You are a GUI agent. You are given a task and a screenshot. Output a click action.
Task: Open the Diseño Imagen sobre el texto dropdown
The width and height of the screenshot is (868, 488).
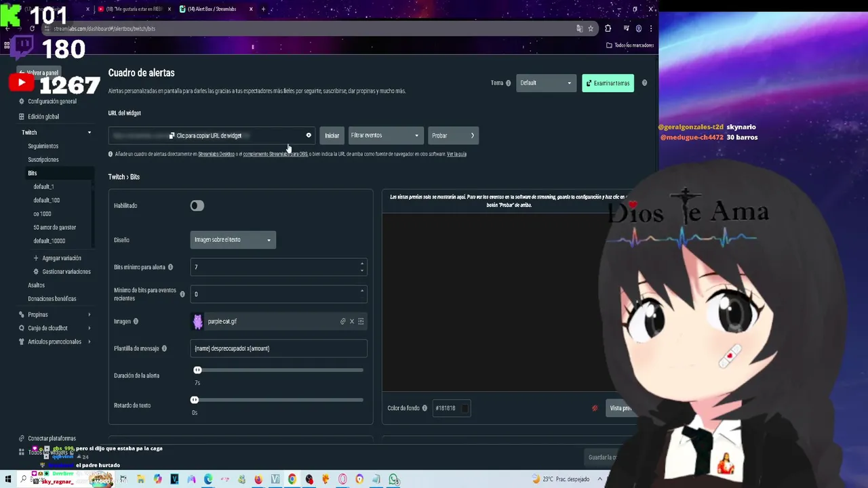point(233,240)
